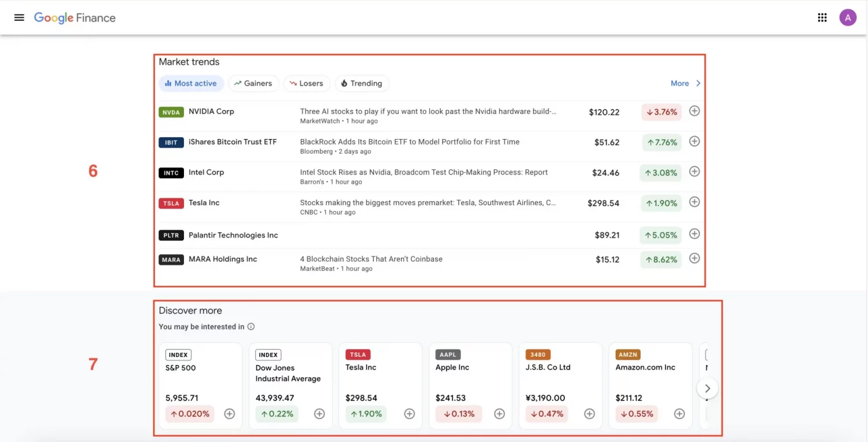
Task: Click the 3480 ticker badge
Action: coord(538,355)
